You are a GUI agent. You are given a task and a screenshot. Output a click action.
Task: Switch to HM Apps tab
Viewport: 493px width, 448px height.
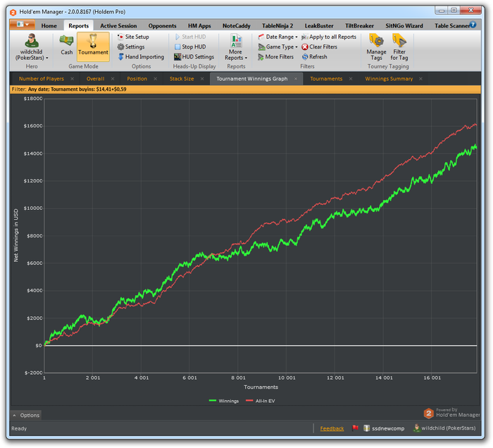tap(199, 26)
